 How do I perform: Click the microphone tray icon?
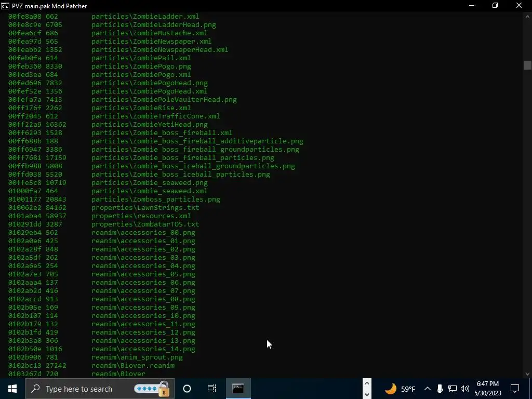[440, 389]
